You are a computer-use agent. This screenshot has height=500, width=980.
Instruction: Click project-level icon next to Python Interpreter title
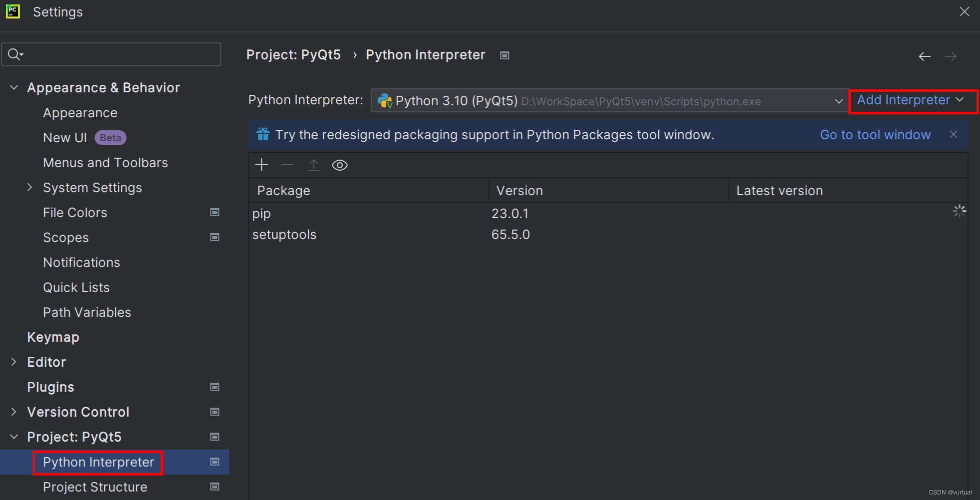pyautogui.click(x=505, y=55)
